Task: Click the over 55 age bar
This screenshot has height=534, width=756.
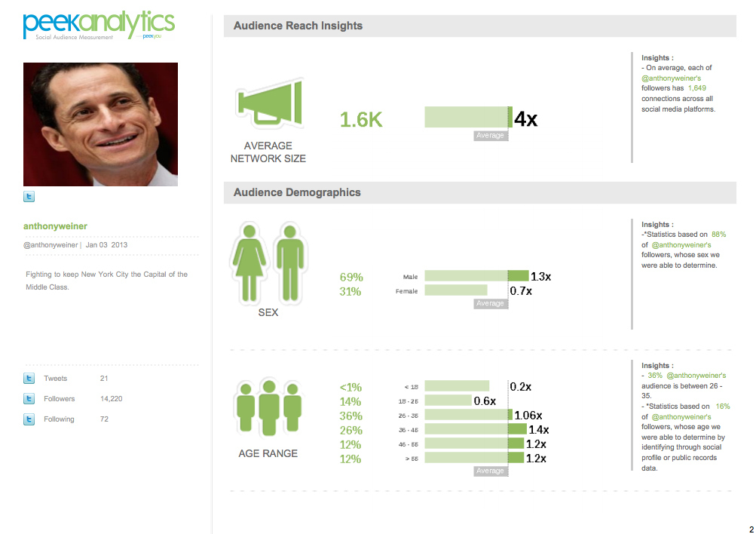Action: pos(474,457)
